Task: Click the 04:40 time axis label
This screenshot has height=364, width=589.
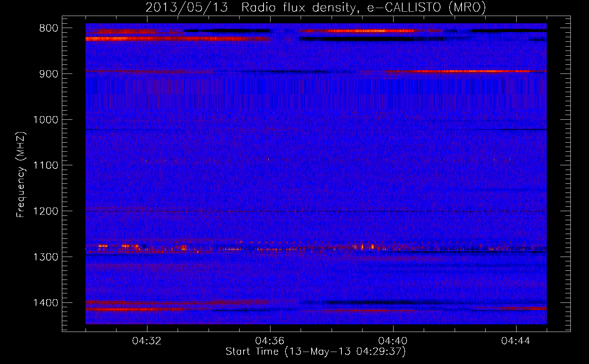Action: [x=393, y=341]
